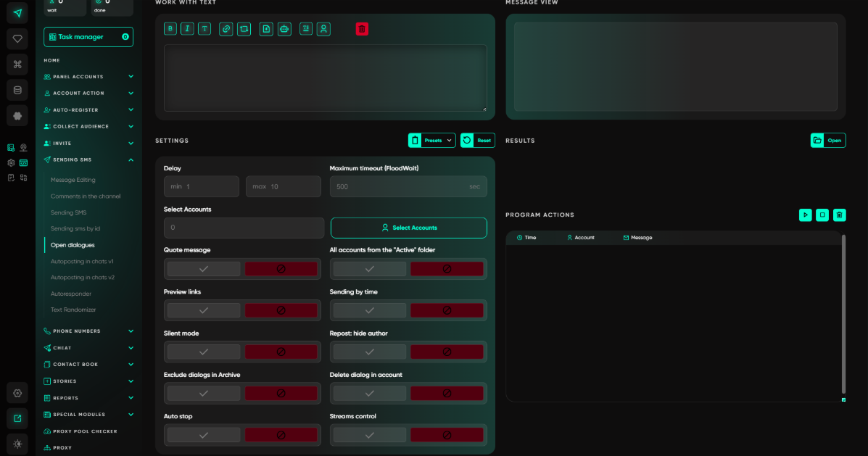Open the Task manager
Screen dimensions: 868x456
click(88, 37)
